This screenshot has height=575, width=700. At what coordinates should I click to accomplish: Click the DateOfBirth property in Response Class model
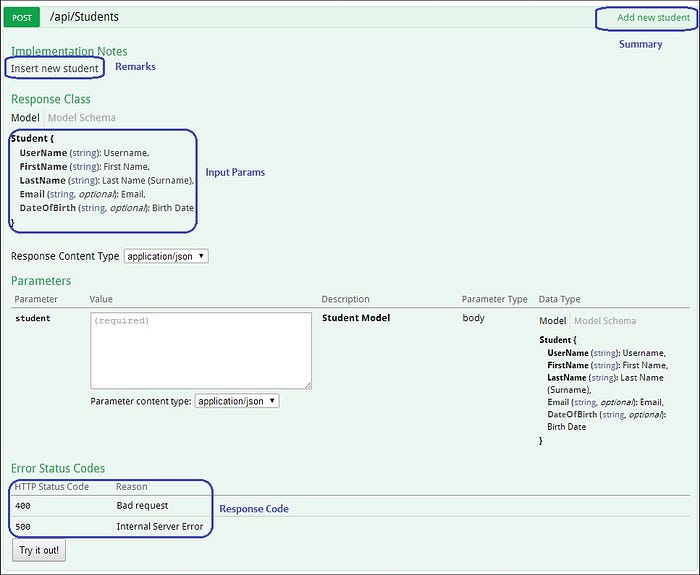(x=48, y=208)
